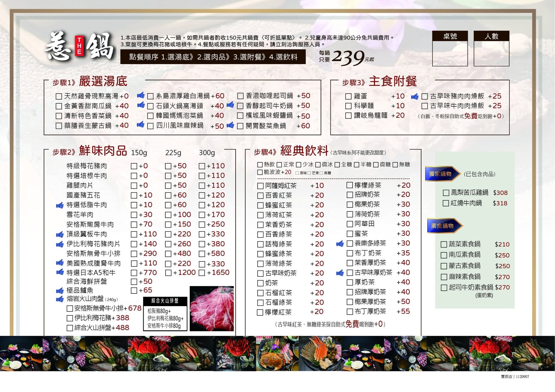Screen dimensions: 555x392
Task: Check 特選日本A5和牛 225g +1200 box
Action: coord(168,273)
